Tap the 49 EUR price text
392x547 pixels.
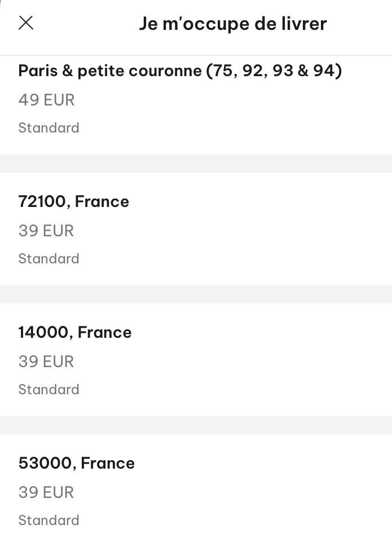click(46, 100)
